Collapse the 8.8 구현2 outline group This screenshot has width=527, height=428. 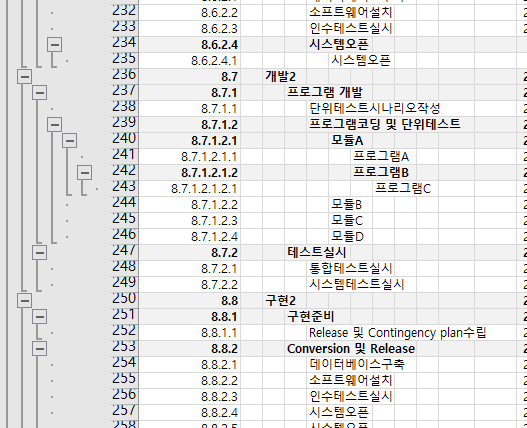click(x=25, y=301)
